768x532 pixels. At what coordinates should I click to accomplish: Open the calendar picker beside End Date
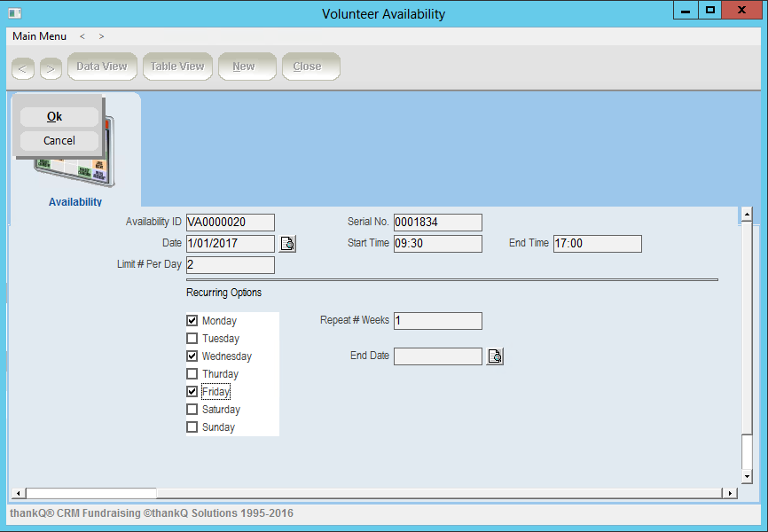(x=496, y=356)
